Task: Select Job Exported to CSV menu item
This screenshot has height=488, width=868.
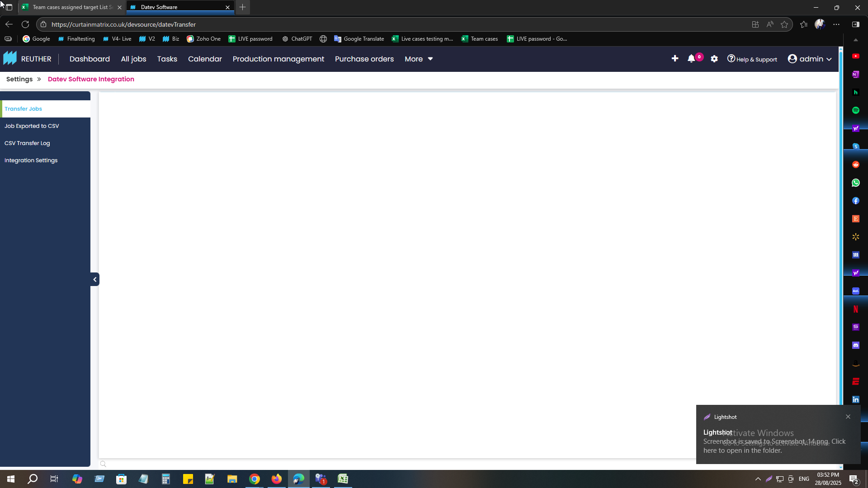Action: (32, 126)
